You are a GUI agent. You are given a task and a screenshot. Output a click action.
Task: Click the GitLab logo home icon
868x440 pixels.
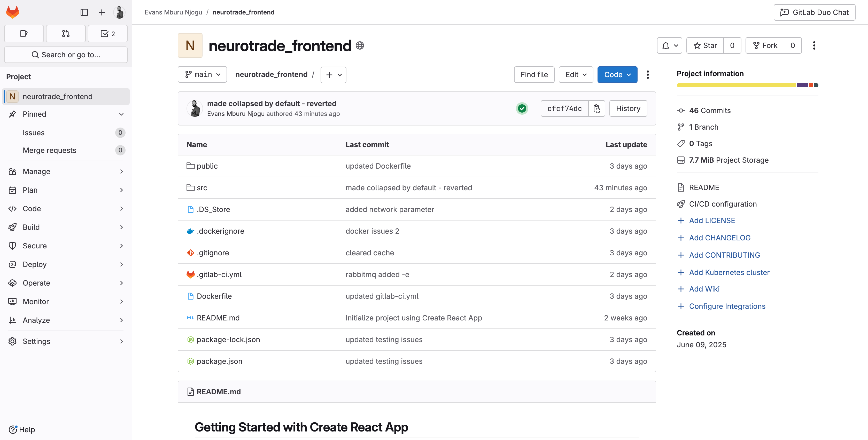[x=13, y=12]
